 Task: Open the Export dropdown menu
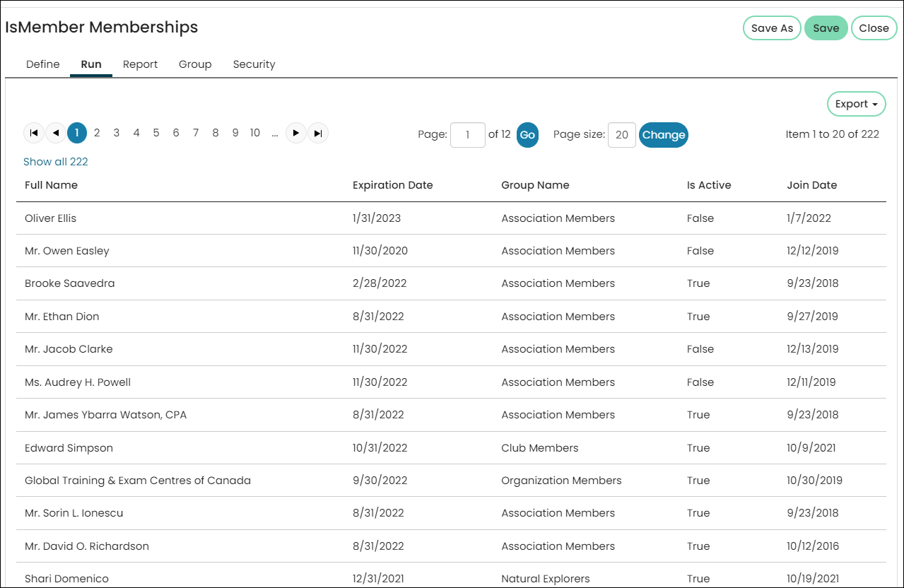(856, 104)
